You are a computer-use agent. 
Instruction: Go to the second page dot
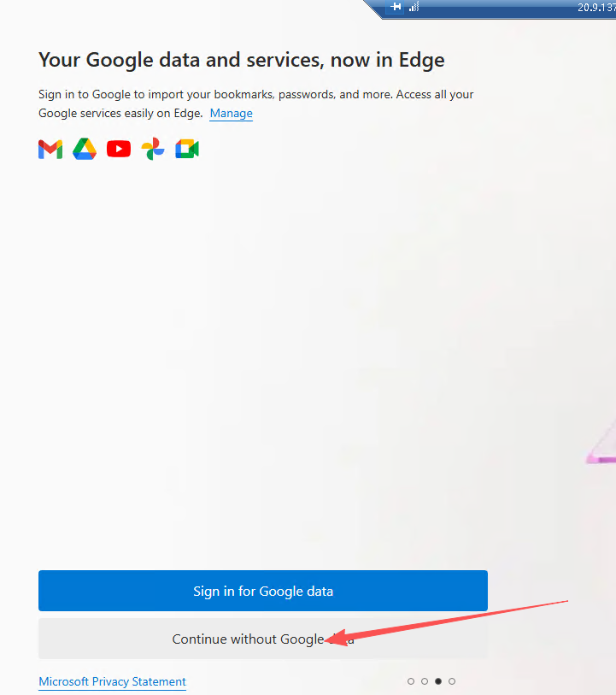coord(425,681)
